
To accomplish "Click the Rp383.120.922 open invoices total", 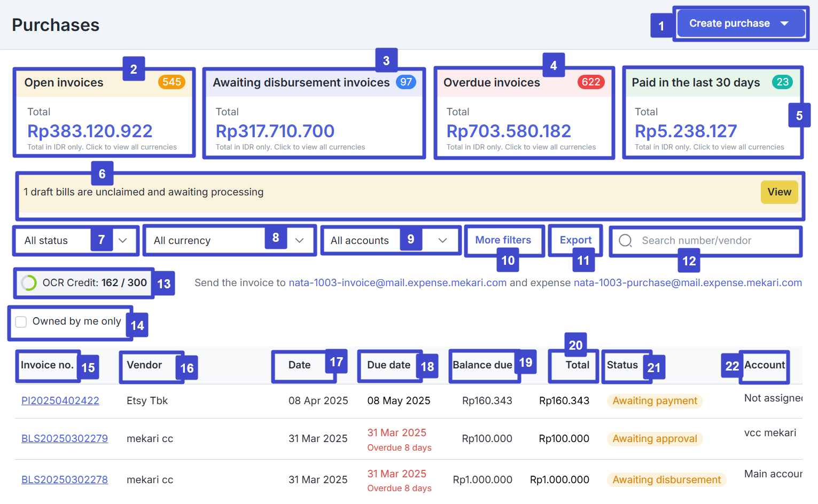I will (90, 131).
